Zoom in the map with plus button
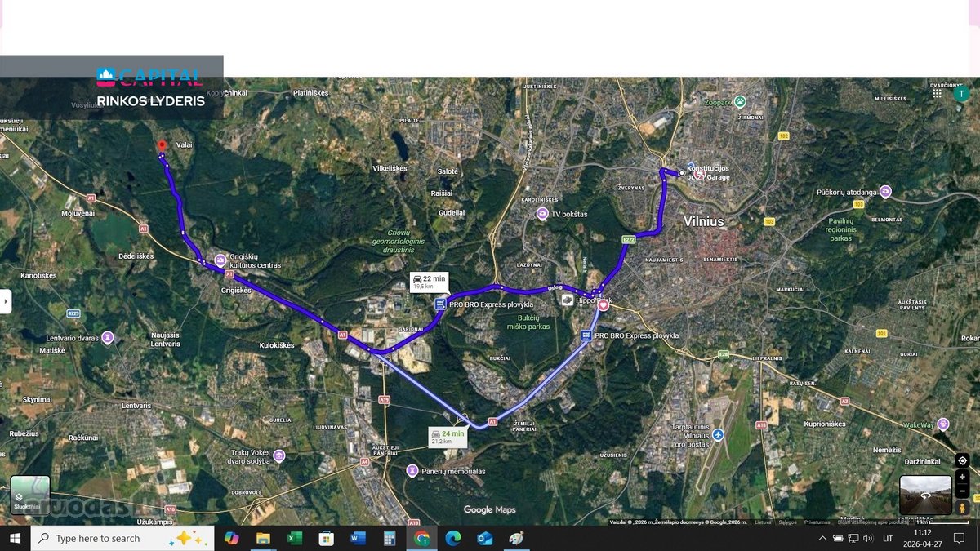The image size is (980, 551). (962, 477)
